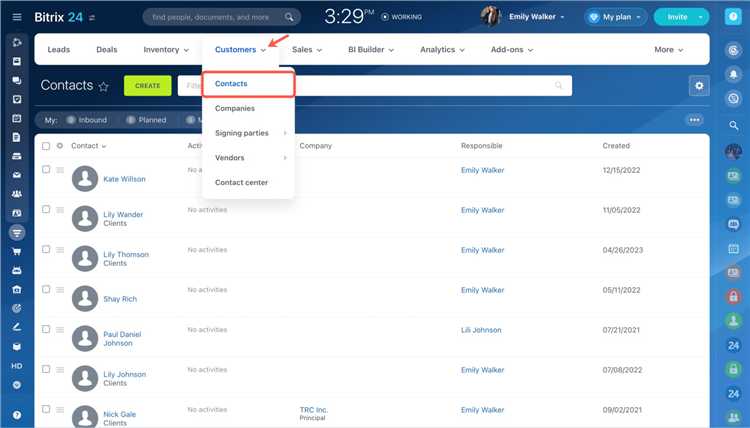
Task: Click the My plan button
Action: [615, 17]
